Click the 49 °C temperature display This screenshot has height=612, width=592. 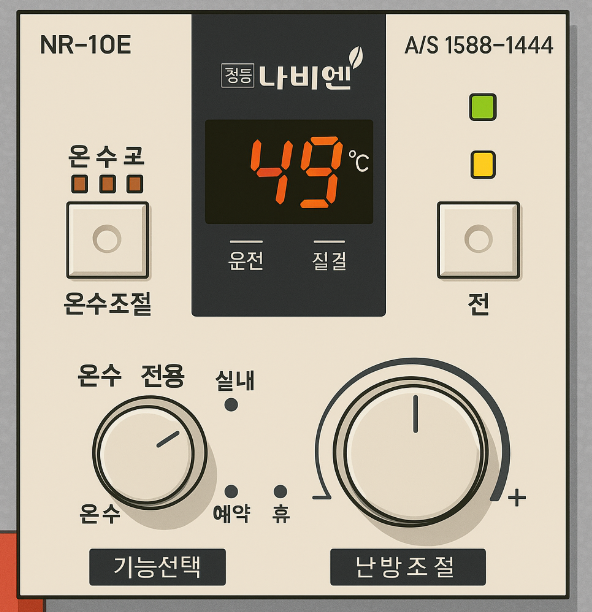click(x=289, y=172)
